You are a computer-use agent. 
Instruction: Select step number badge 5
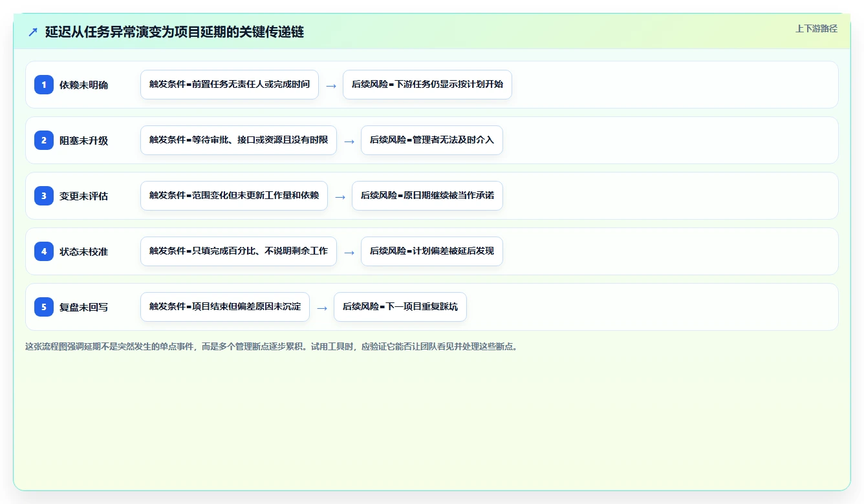44,307
